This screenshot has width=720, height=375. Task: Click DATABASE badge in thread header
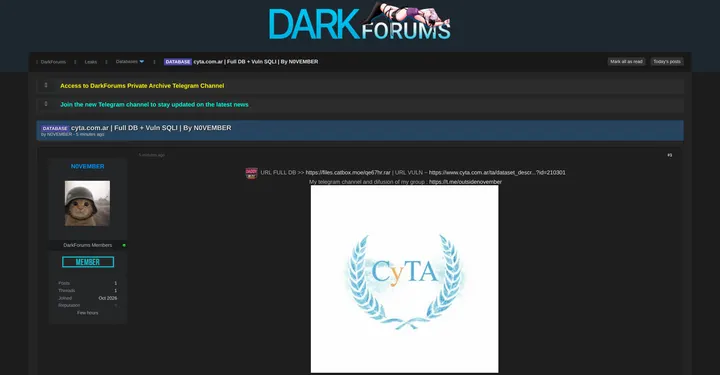pos(55,129)
